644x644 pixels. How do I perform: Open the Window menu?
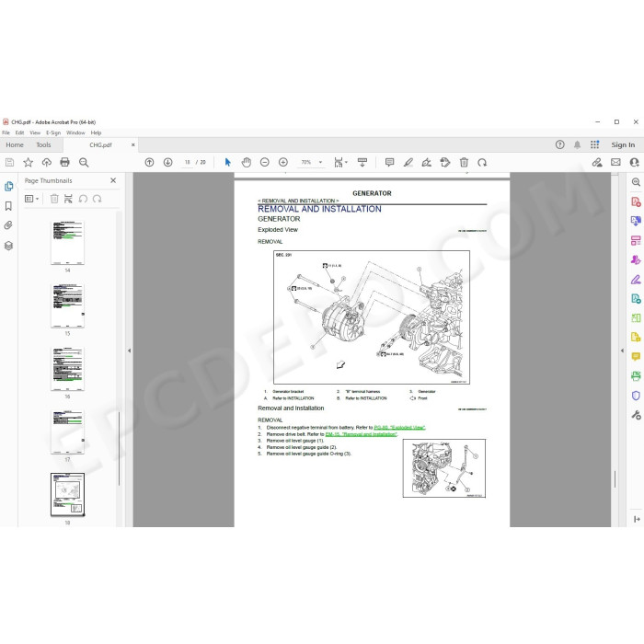tap(75, 132)
